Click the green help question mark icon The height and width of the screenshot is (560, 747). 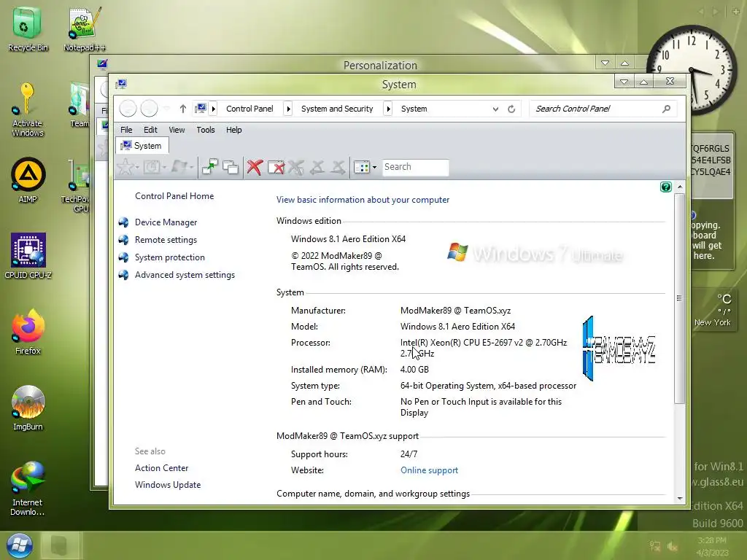665,187
